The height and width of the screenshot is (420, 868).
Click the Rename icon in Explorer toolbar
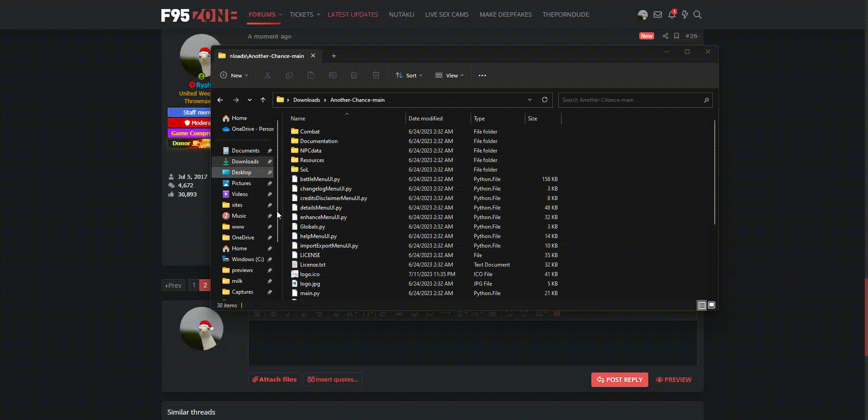coord(333,76)
